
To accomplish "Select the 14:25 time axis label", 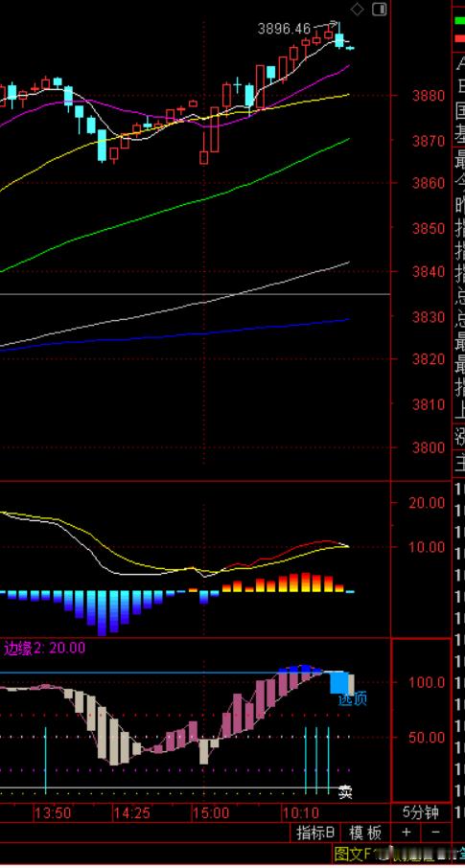I will click(x=132, y=812).
